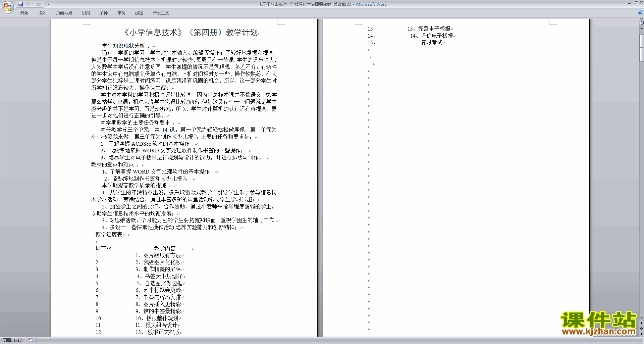This screenshot has width=644, height=344.
Task: Click the Undo arrow icon
Action: pos(28,4)
